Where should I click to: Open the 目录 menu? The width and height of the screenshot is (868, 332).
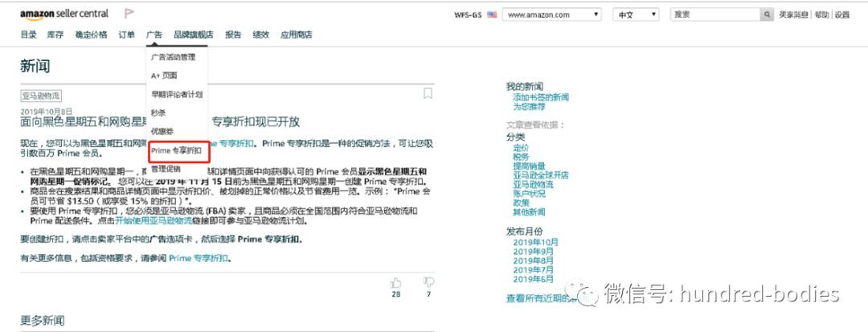tap(28, 35)
